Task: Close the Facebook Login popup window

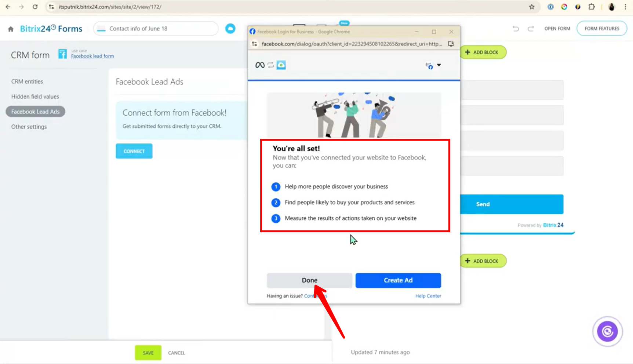Action: tap(451, 32)
